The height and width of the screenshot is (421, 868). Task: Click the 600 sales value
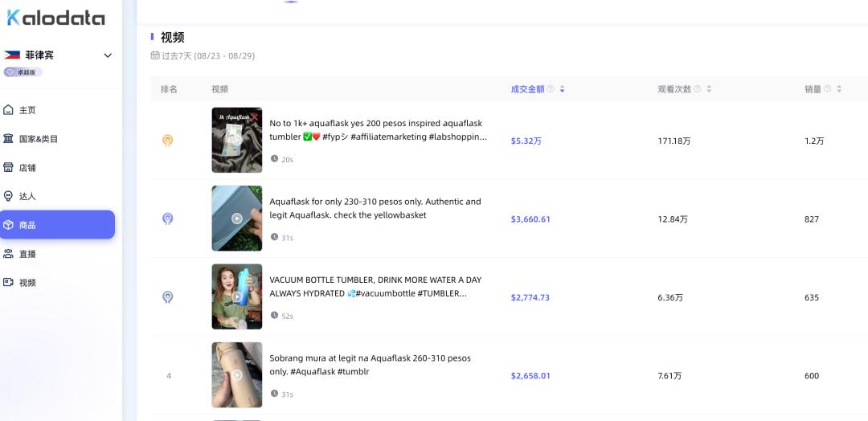(x=812, y=376)
